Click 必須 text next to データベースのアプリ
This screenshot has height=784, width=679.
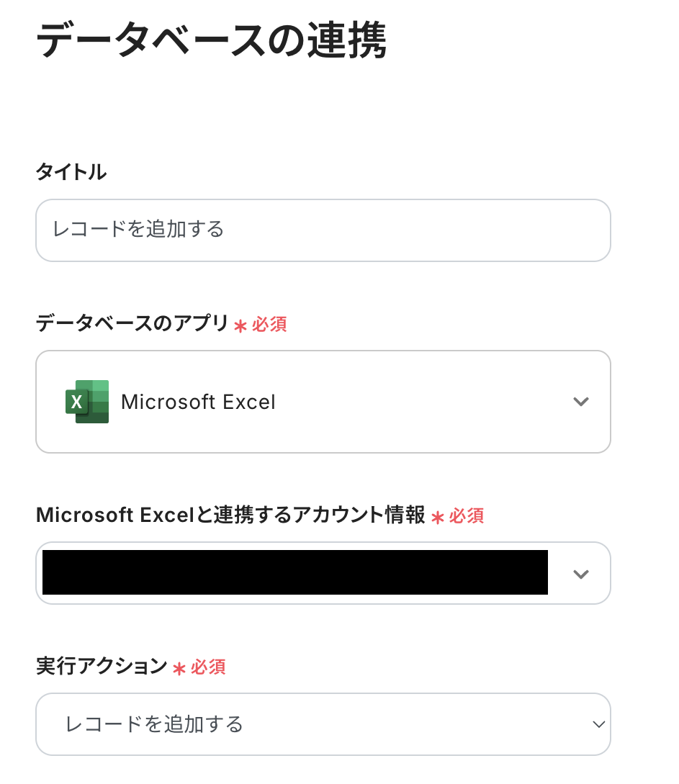point(269,325)
